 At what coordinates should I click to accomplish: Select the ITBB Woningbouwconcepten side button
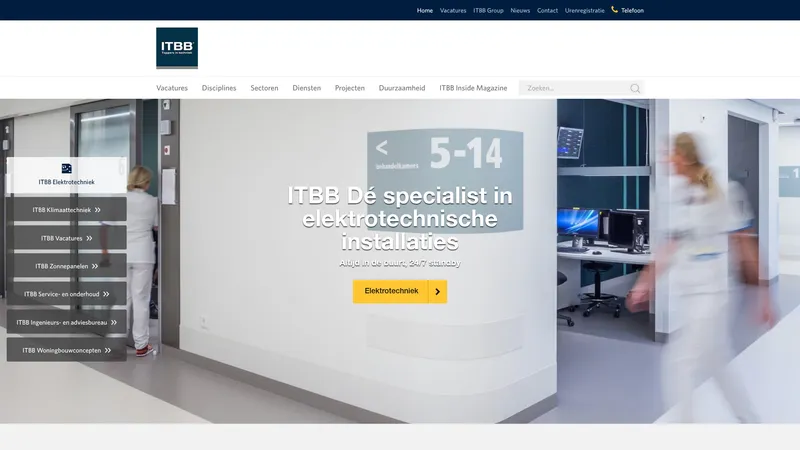(66, 351)
